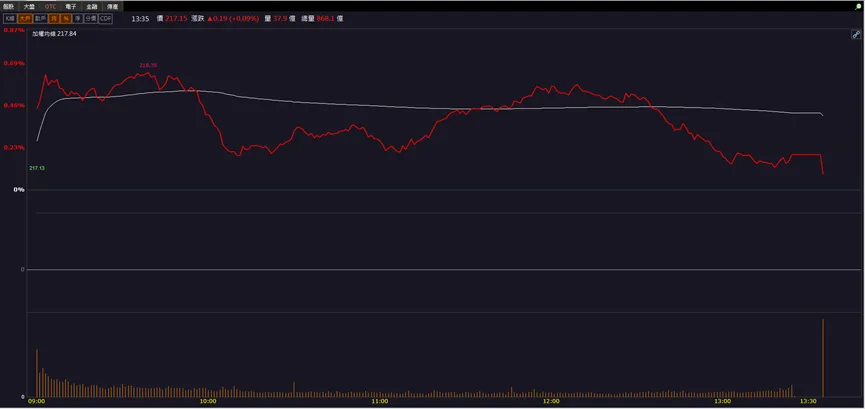This screenshot has width=865, height=409.
Task: Select the OTC tab
Action: [x=50, y=7]
